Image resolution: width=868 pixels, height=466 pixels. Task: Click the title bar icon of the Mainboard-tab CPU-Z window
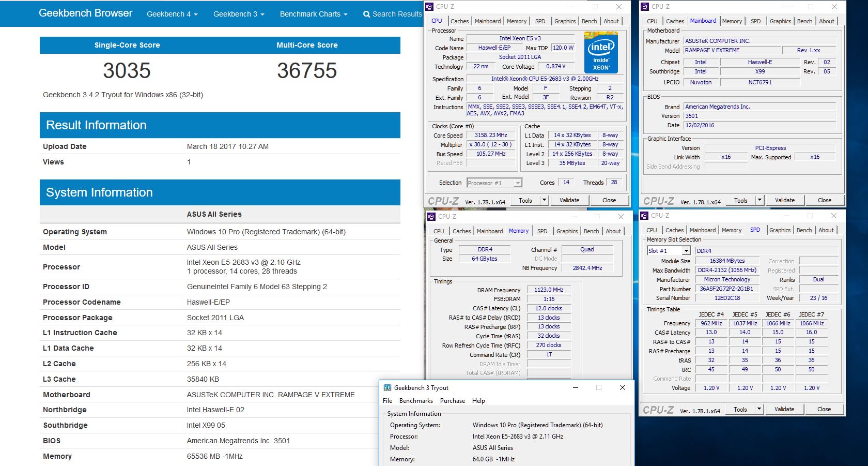pos(645,7)
